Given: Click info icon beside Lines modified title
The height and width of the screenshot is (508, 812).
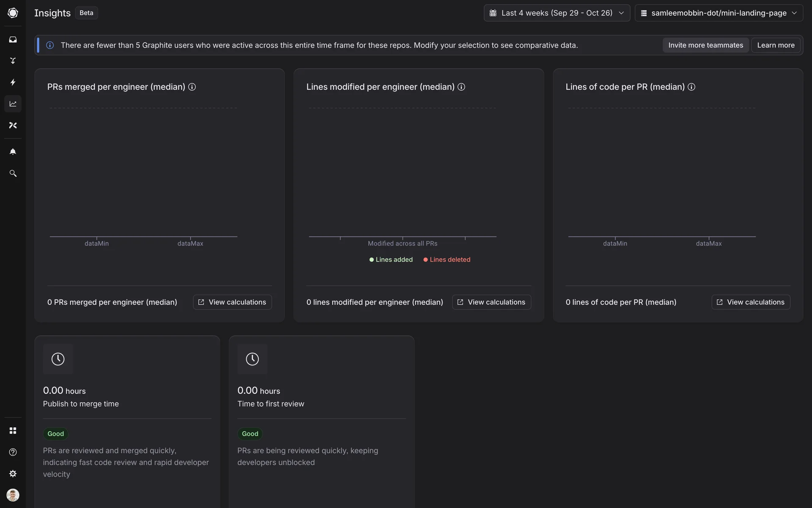Looking at the screenshot, I should (x=461, y=87).
